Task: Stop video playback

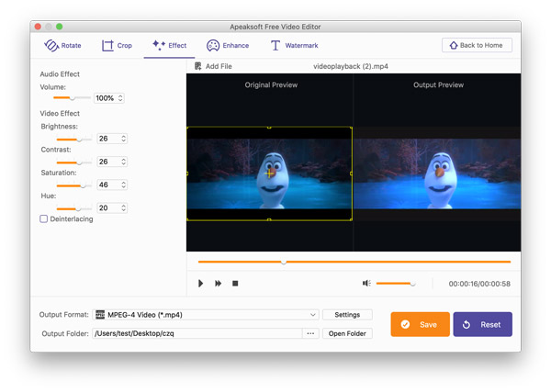Action: click(235, 283)
